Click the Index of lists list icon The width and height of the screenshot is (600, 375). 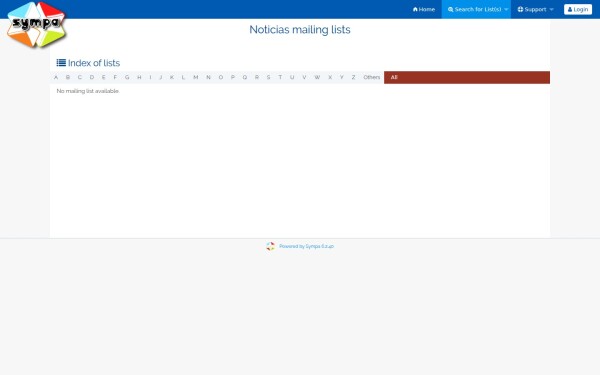click(61, 63)
